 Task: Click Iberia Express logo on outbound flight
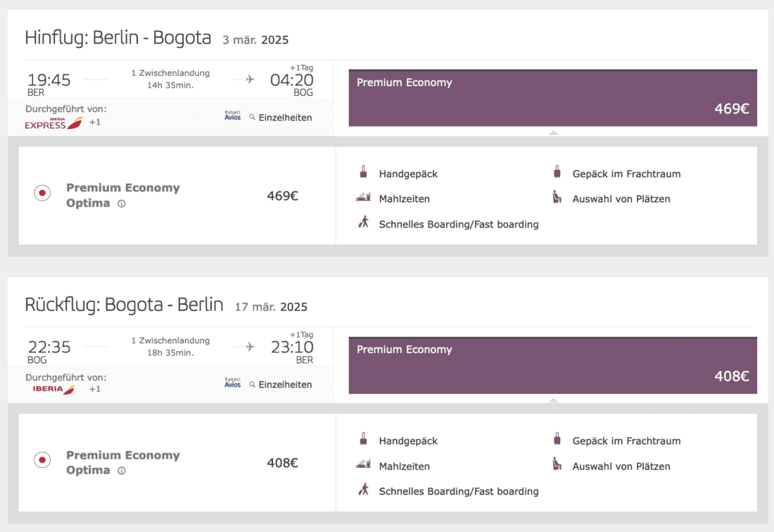click(53, 123)
